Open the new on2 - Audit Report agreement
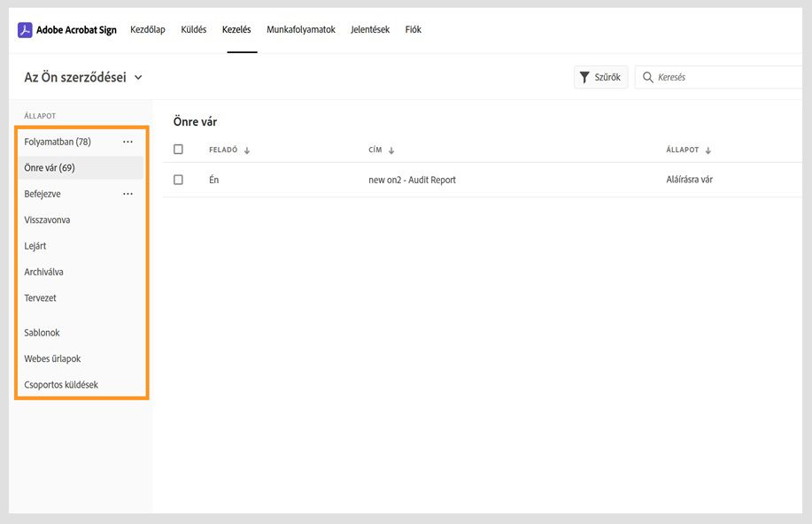This screenshot has height=524, width=812. [412, 180]
